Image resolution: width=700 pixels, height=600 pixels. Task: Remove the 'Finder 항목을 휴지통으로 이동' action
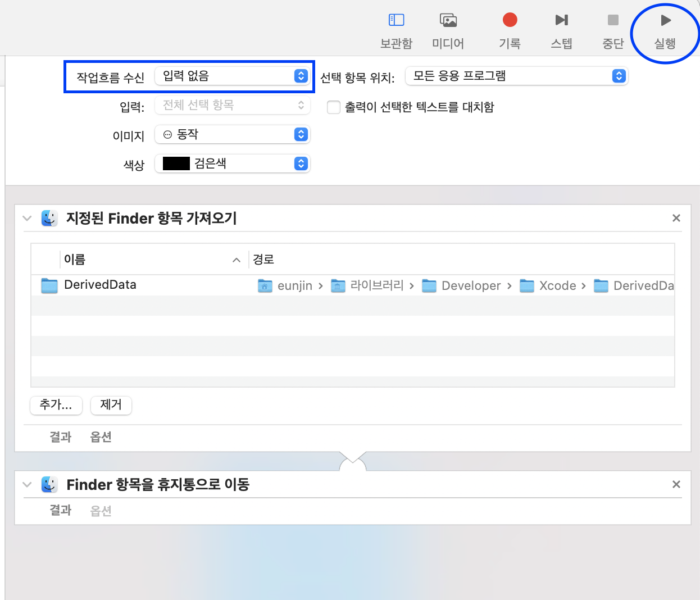pos(676,484)
